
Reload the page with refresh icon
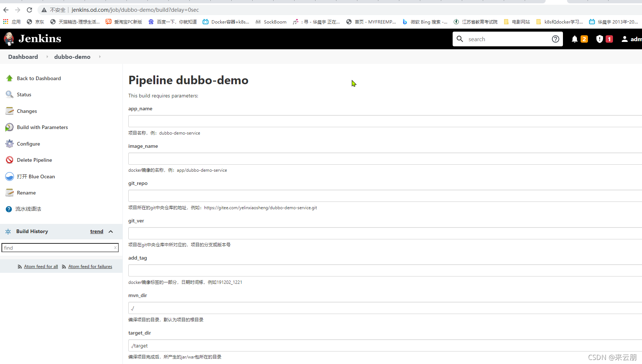tap(29, 10)
